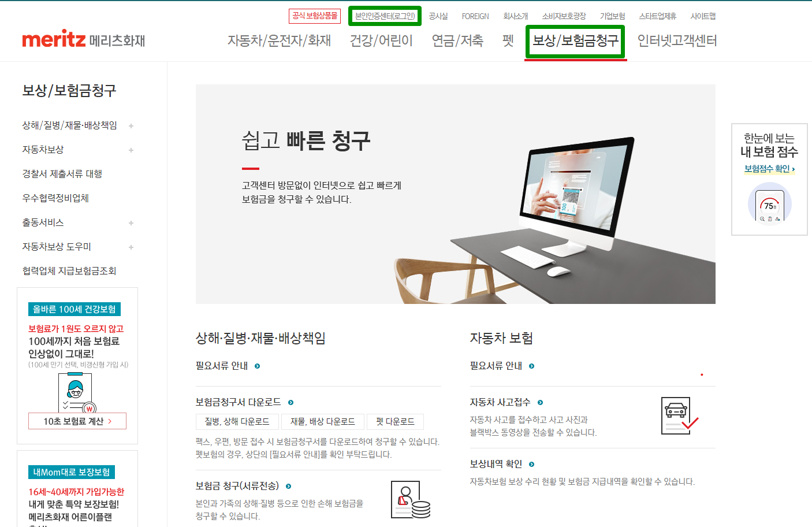Screen dimensions: 812x527
Task: Click 올바른 100세 건강보험 banner label
Action: [75, 309]
